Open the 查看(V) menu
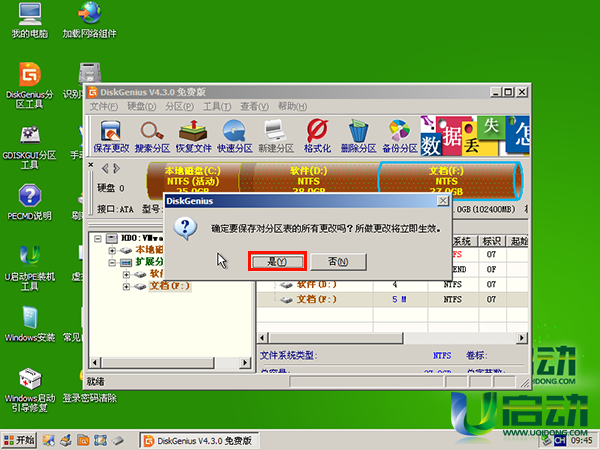Viewport: 600px width, 450px height. click(x=254, y=106)
